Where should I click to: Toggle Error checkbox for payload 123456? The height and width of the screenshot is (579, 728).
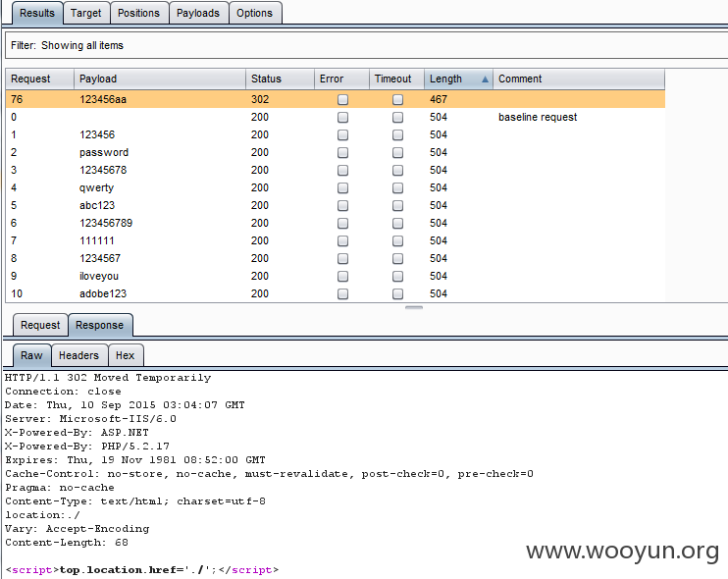(342, 134)
